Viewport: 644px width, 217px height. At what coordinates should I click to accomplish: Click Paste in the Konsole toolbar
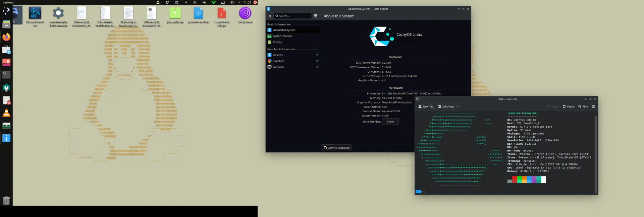[x=568, y=106]
